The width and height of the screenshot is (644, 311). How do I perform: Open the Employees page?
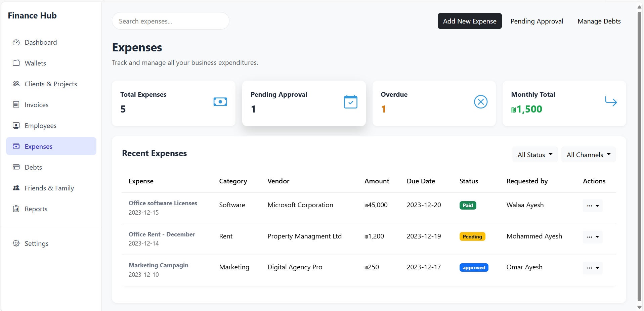51,126
